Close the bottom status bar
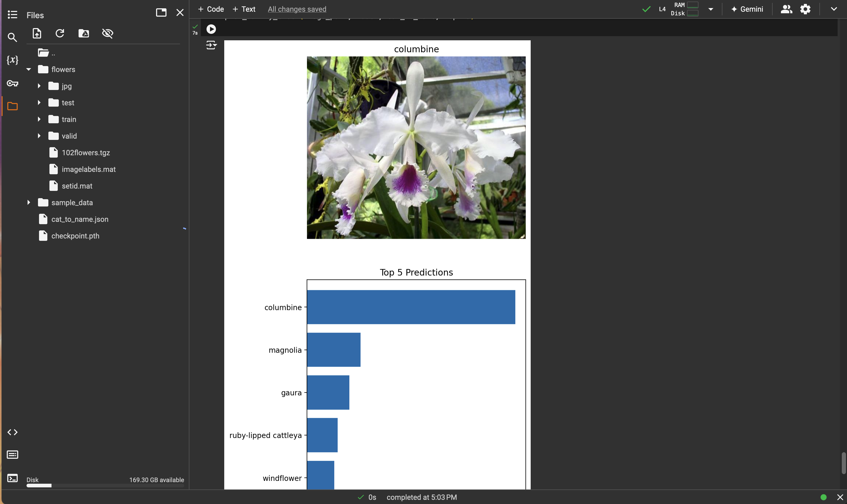This screenshot has width=847, height=504. 840,497
